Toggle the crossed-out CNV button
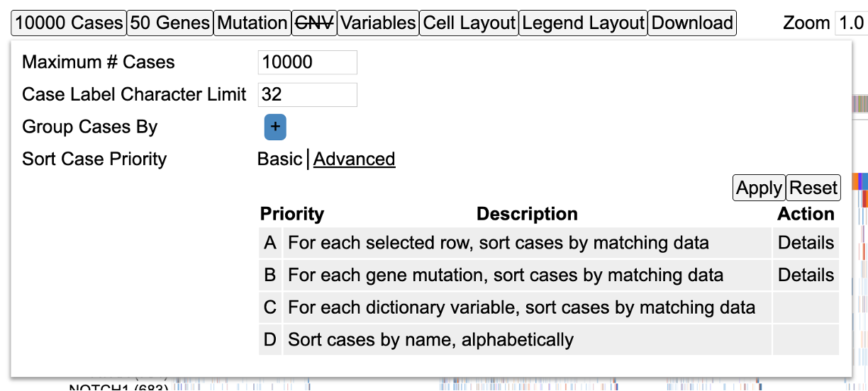Viewport: 868px width, 391px height. [315, 23]
